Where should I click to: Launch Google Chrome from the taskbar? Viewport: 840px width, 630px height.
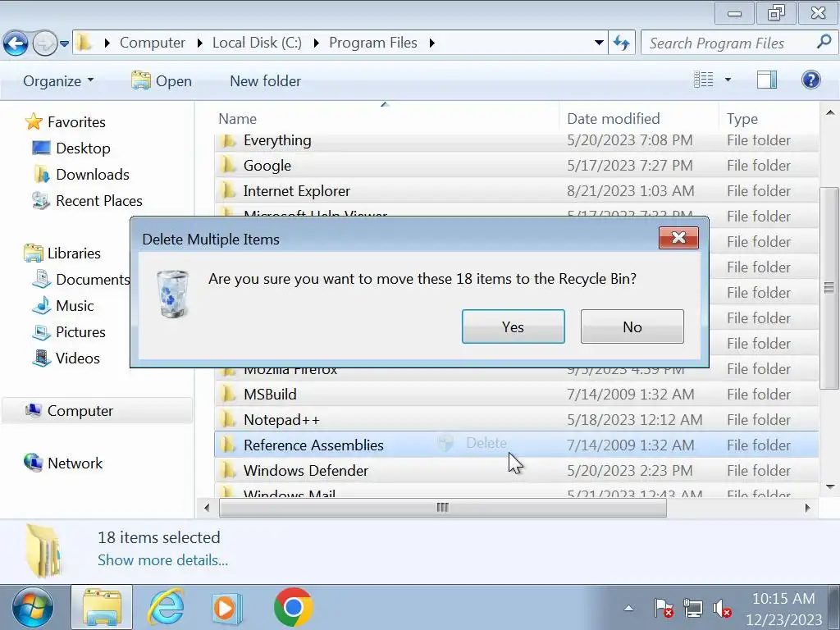[x=293, y=608]
